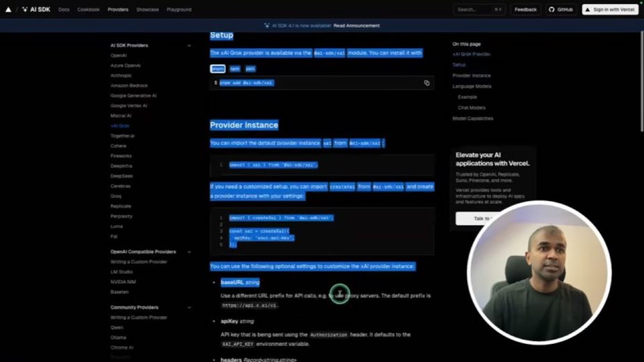Open xAI Grok sidebar entry
644x362 pixels.
tap(120, 126)
